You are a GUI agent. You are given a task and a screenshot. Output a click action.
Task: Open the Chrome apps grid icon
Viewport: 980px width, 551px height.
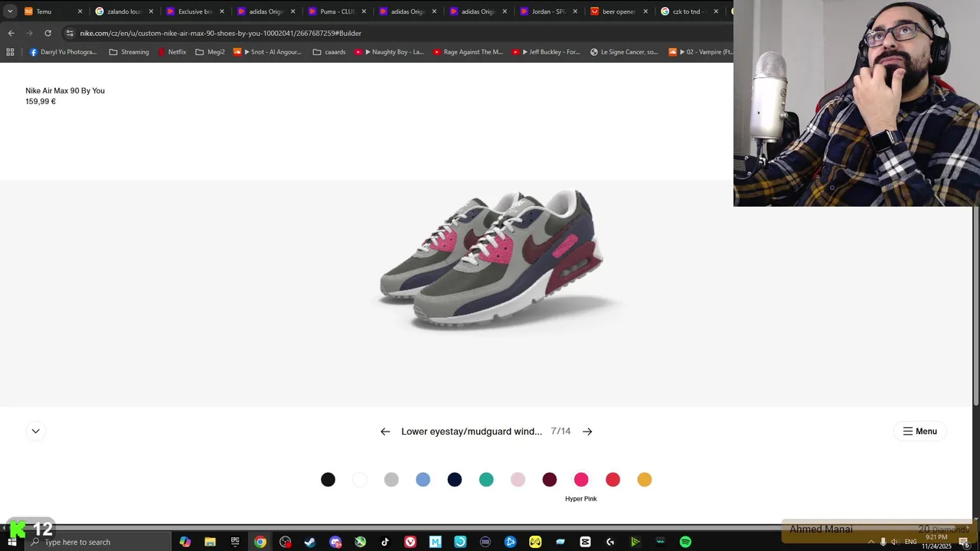point(10,52)
